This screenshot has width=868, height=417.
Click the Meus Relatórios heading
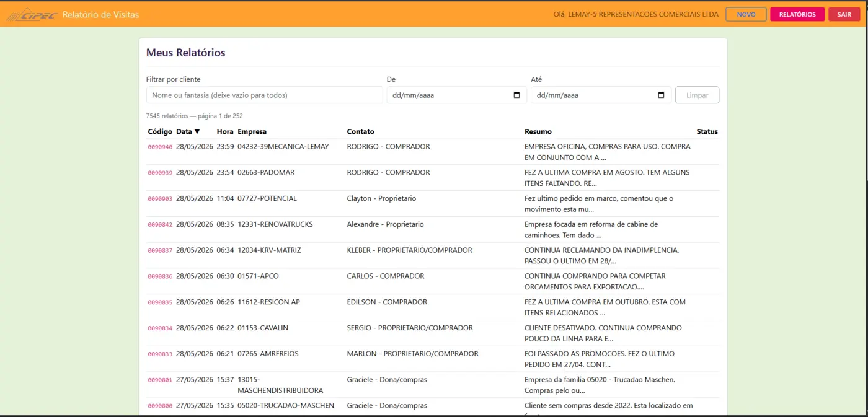click(x=186, y=53)
